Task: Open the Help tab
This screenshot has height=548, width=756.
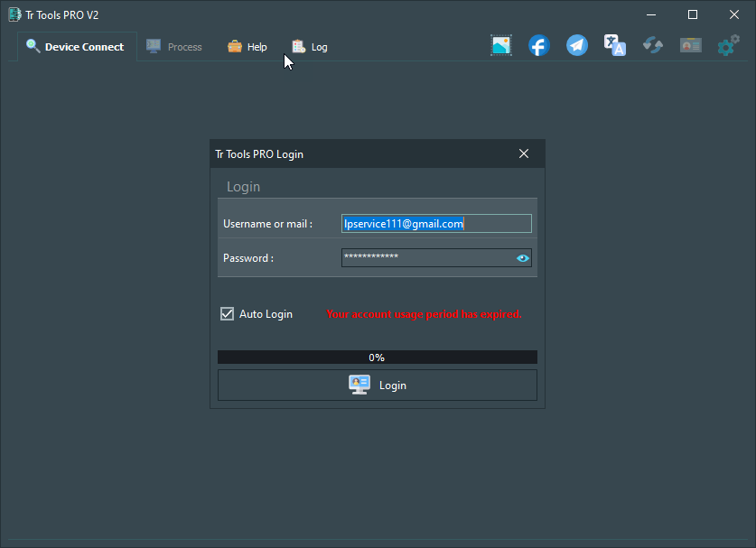Action: click(x=246, y=46)
